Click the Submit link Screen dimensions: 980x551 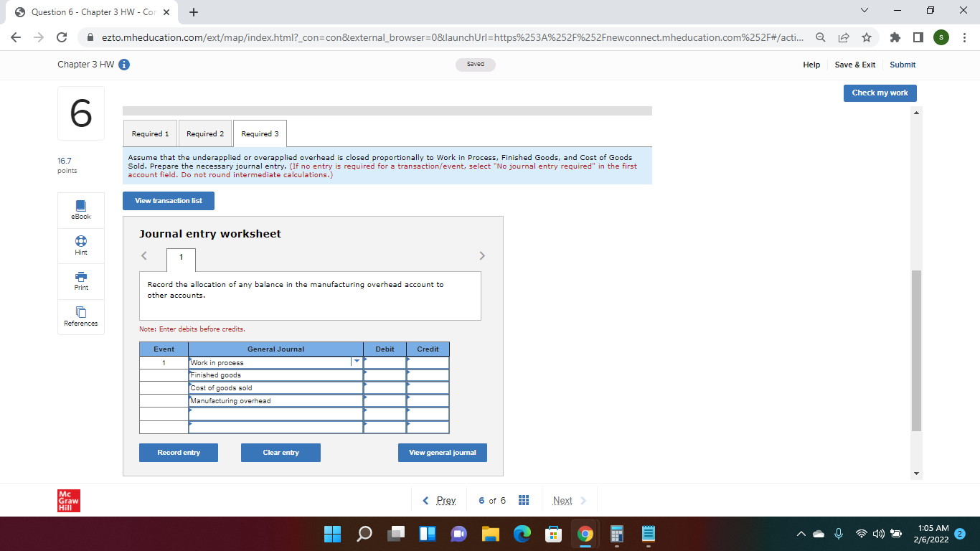pyautogui.click(x=903, y=65)
